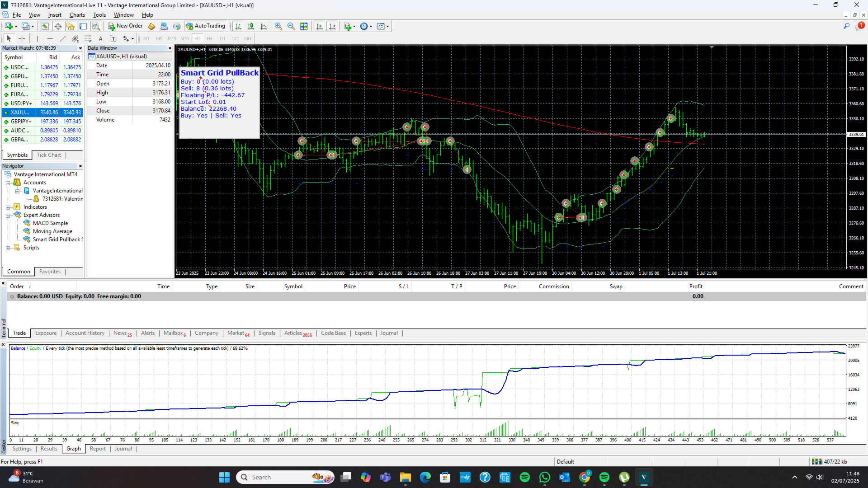Select the Fibonacci retracement tool
868x488 pixels.
[88, 38]
